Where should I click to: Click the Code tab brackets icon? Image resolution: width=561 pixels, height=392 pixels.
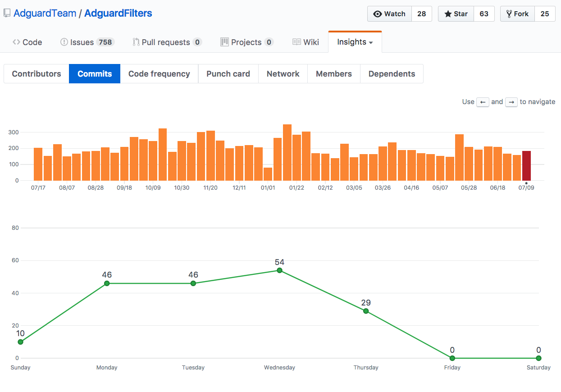tap(16, 42)
